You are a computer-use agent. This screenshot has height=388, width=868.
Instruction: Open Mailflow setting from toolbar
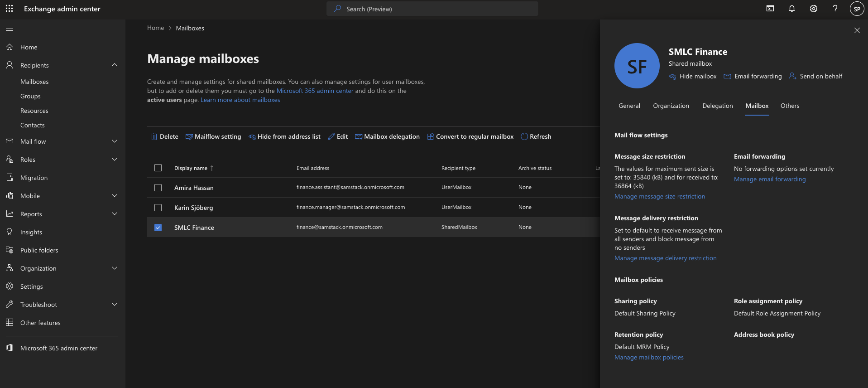(x=213, y=136)
